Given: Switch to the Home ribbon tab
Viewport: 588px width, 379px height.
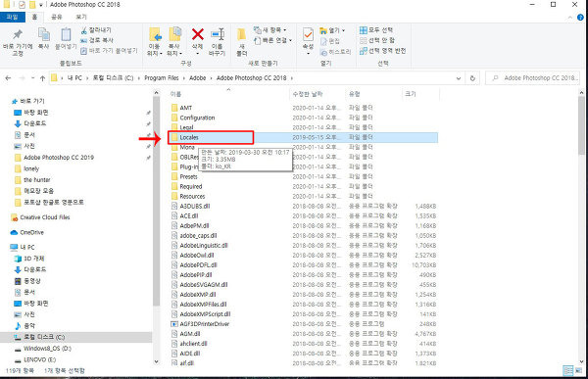Looking at the screenshot, I should [34, 17].
